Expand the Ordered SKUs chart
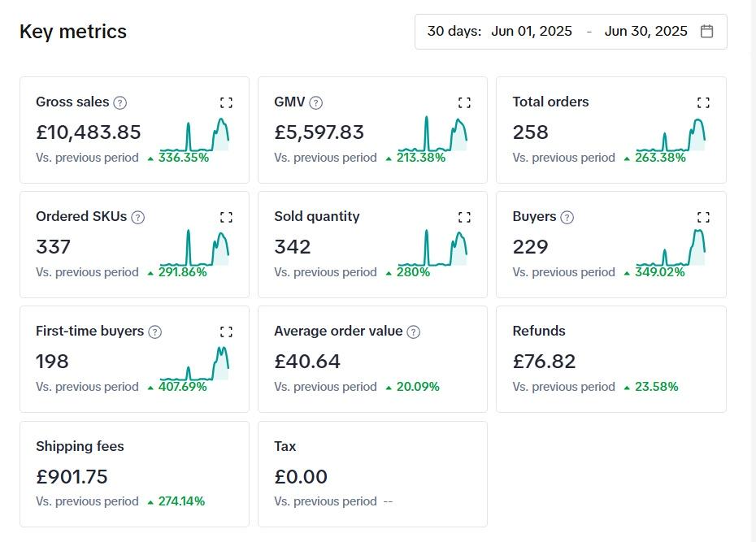This screenshot has width=756, height=542. [226, 217]
